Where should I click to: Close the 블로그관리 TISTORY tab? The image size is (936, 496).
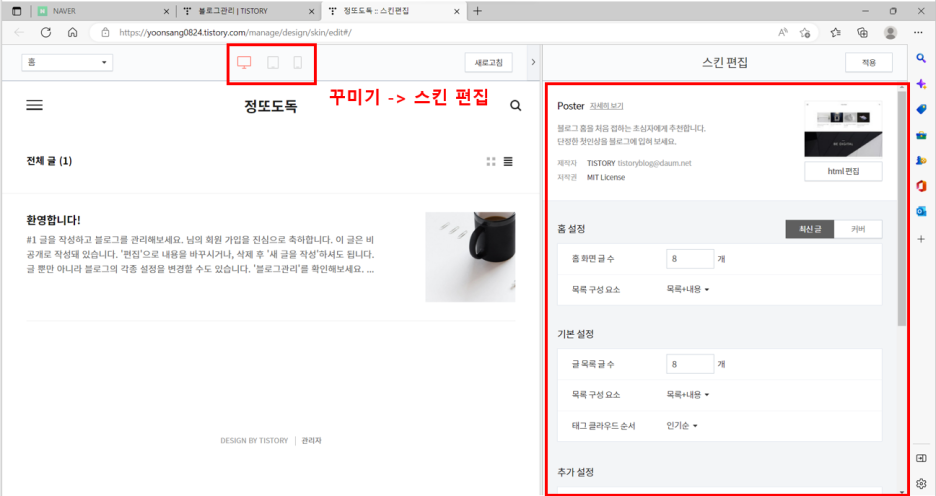click(312, 11)
